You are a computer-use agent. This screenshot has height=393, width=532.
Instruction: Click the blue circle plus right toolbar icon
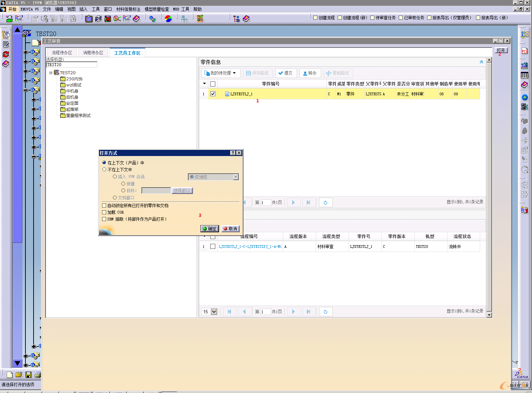click(x=525, y=97)
